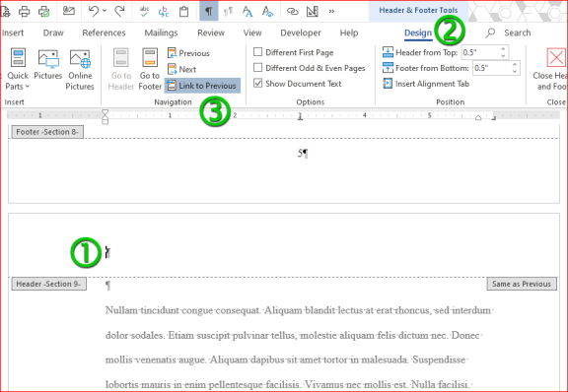The width and height of the screenshot is (568, 392).
Task: Close Header and Footer with red X
Action: [556, 58]
